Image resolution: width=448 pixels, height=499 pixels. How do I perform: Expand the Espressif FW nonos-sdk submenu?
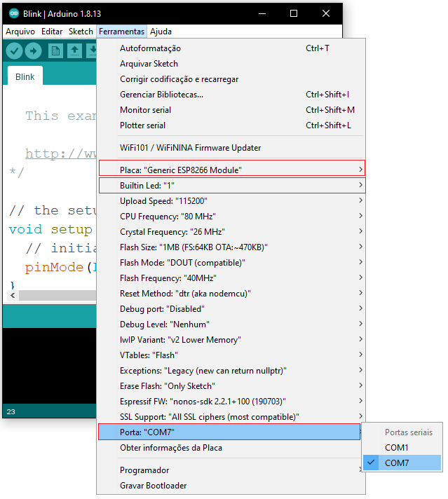231,402
